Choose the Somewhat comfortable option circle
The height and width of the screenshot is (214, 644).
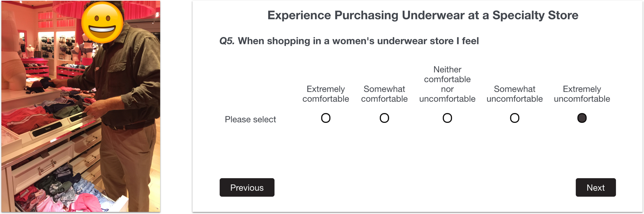click(384, 118)
